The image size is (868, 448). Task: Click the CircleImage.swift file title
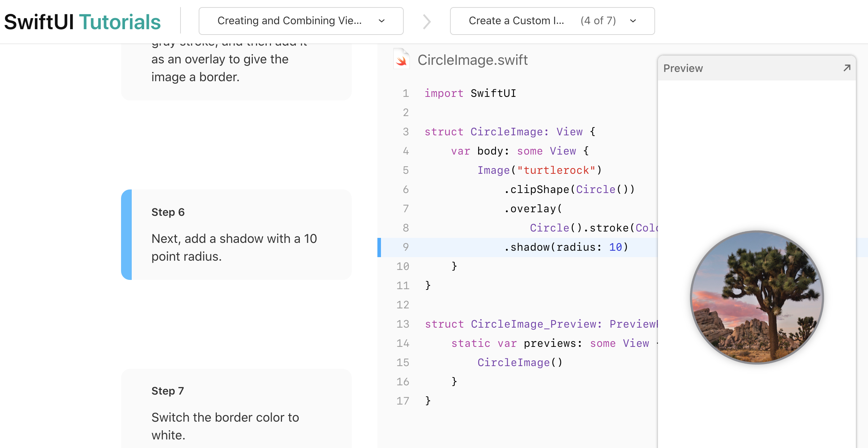pyautogui.click(x=472, y=59)
